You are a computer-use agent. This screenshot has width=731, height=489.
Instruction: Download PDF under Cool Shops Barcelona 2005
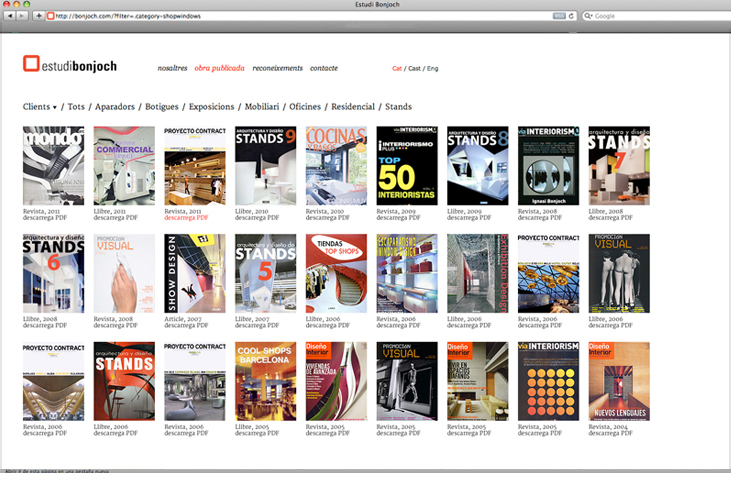pyautogui.click(x=257, y=433)
